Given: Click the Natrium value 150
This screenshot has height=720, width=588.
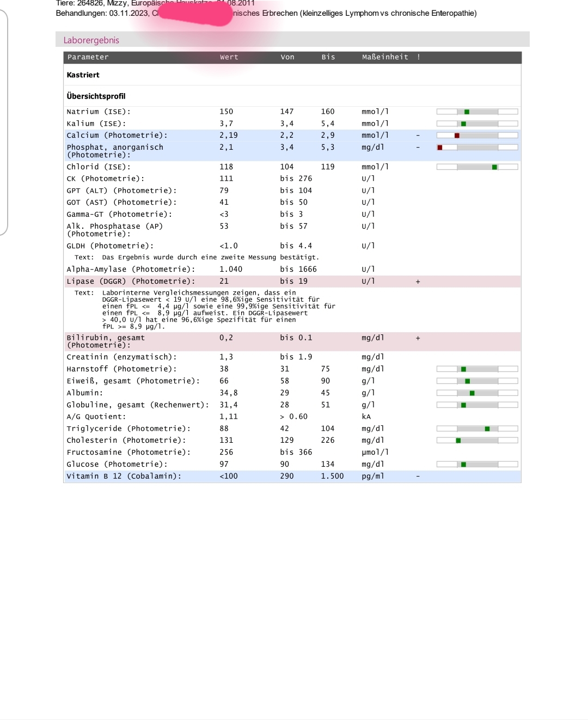Looking at the screenshot, I should pos(226,112).
